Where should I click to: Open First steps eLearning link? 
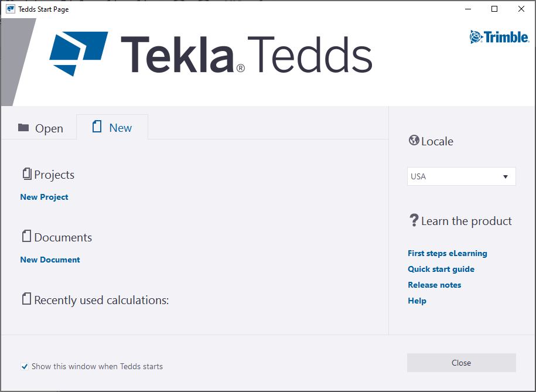coord(448,253)
